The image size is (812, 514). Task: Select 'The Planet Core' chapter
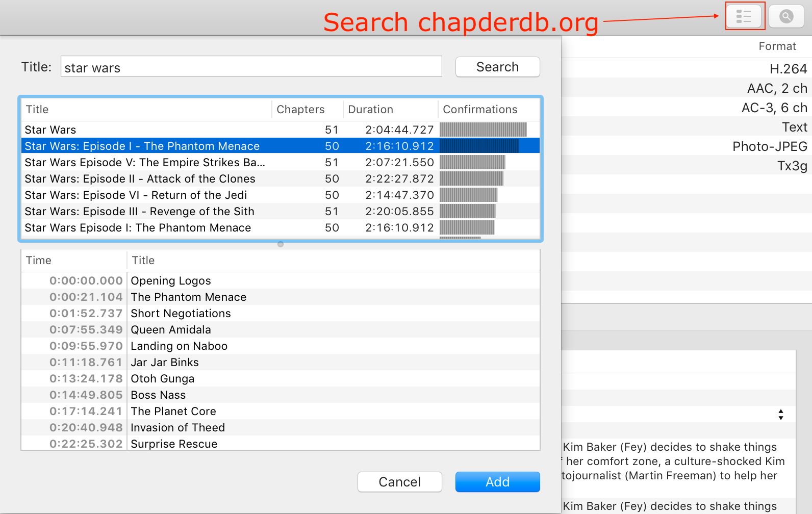tap(281, 411)
